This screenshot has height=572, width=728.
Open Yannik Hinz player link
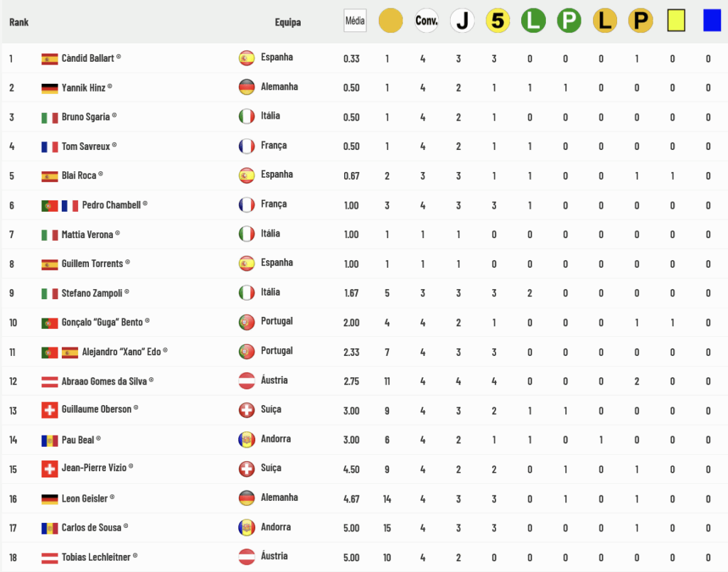pos(83,87)
